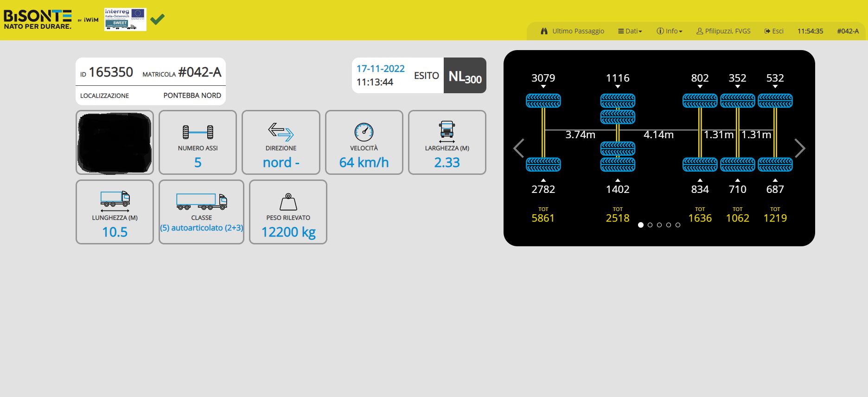Open Ultimo Passaggio from the navbar
868x397 pixels.
[x=573, y=31]
